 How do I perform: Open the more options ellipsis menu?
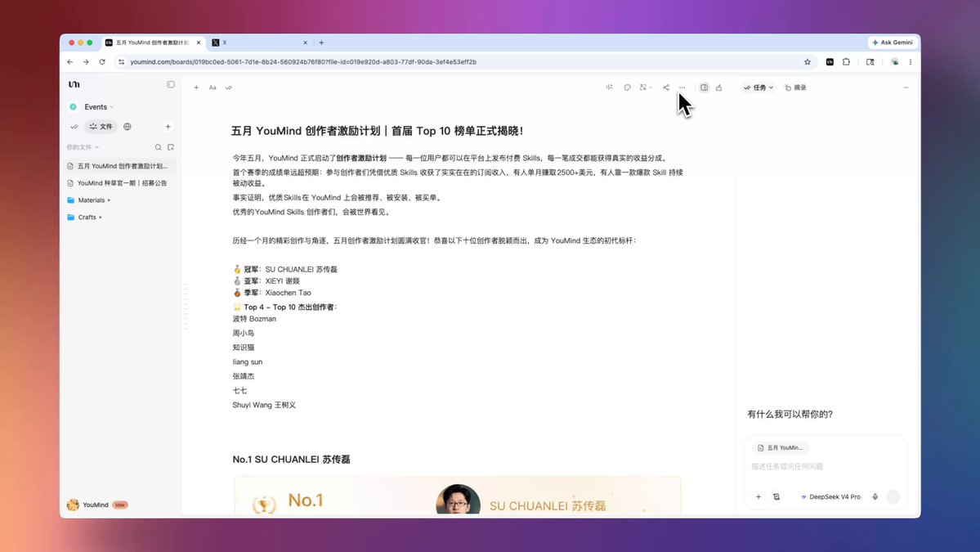pyautogui.click(x=682, y=88)
